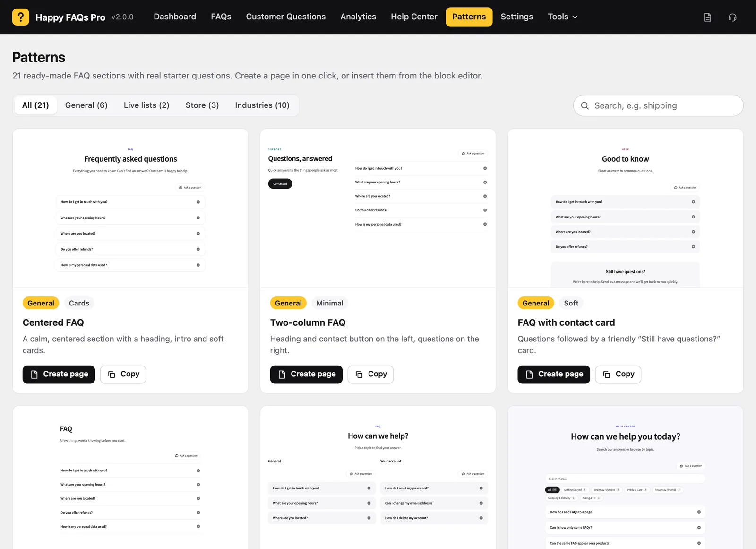Open the documentation page icon in header
Screen dimensions: 756x549
click(707, 17)
